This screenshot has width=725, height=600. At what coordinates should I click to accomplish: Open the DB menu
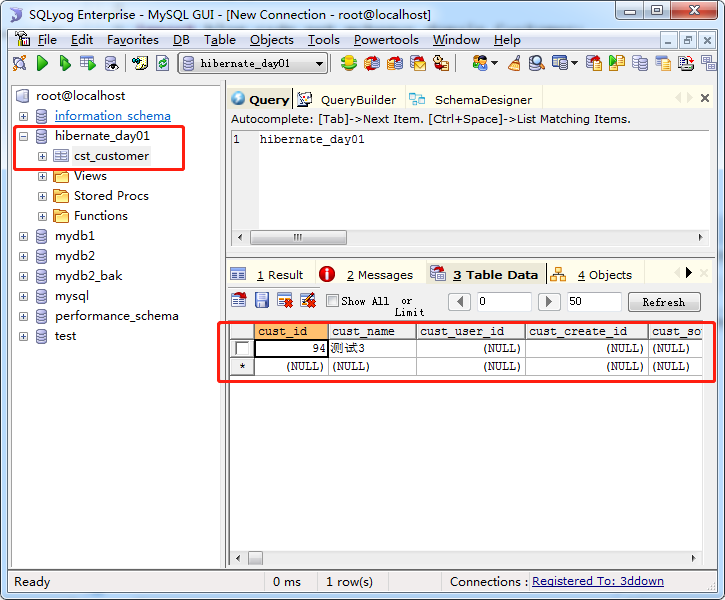click(181, 40)
